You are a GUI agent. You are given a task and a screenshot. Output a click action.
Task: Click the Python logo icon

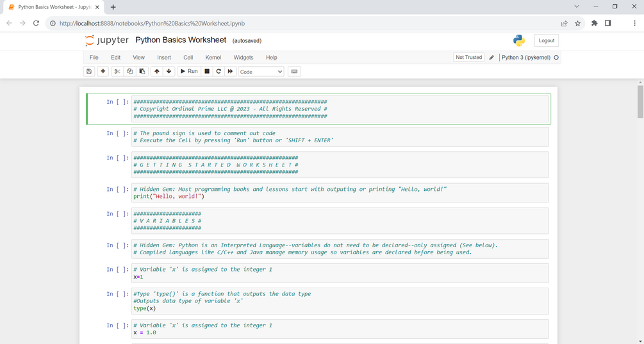(x=519, y=40)
